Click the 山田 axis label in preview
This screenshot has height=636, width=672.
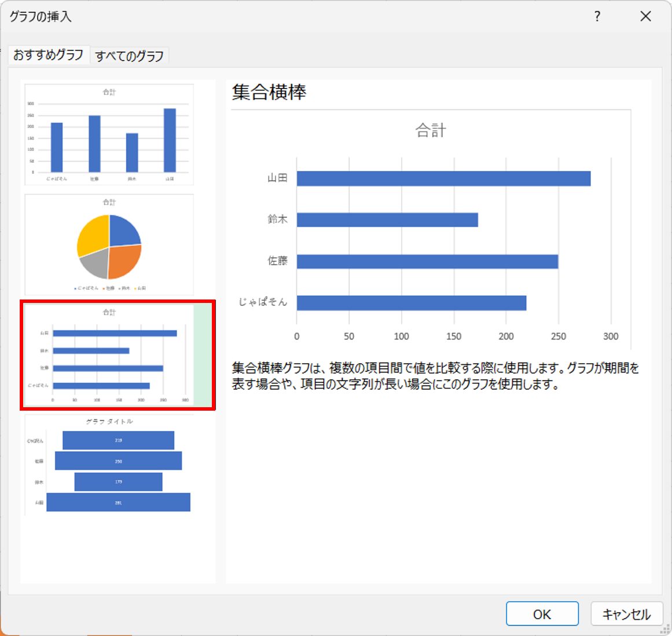[x=277, y=178]
